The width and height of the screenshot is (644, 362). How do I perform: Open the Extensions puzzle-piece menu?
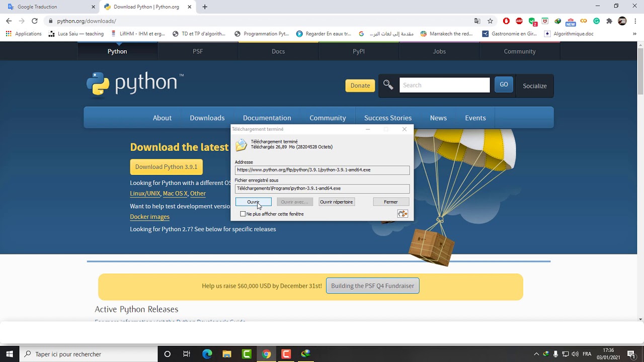609,21
